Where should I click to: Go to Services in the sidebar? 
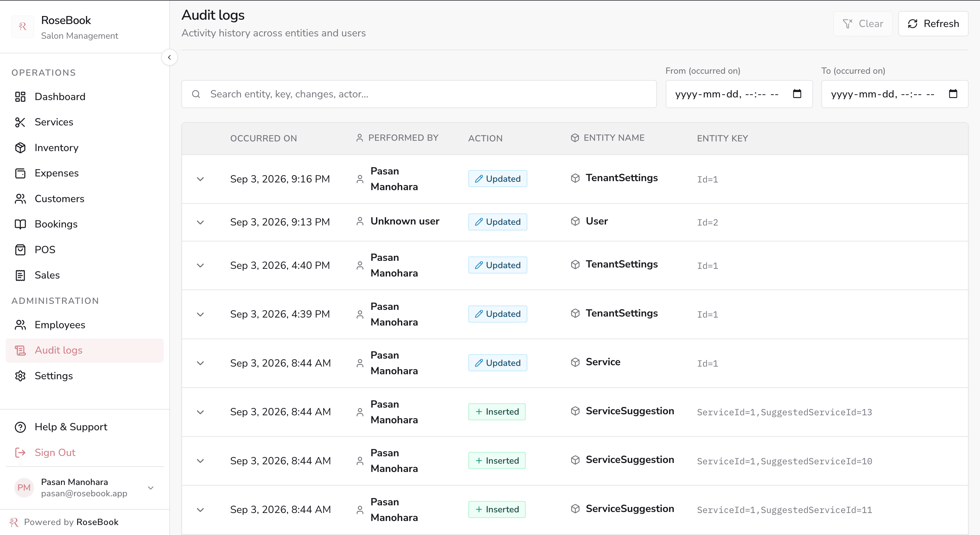tap(85, 122)
